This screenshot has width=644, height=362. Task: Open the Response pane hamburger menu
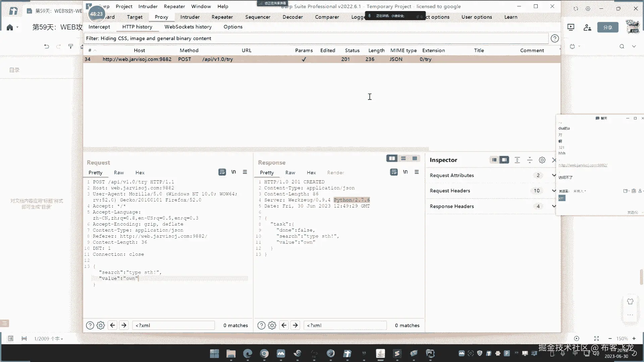click(417, 172)
